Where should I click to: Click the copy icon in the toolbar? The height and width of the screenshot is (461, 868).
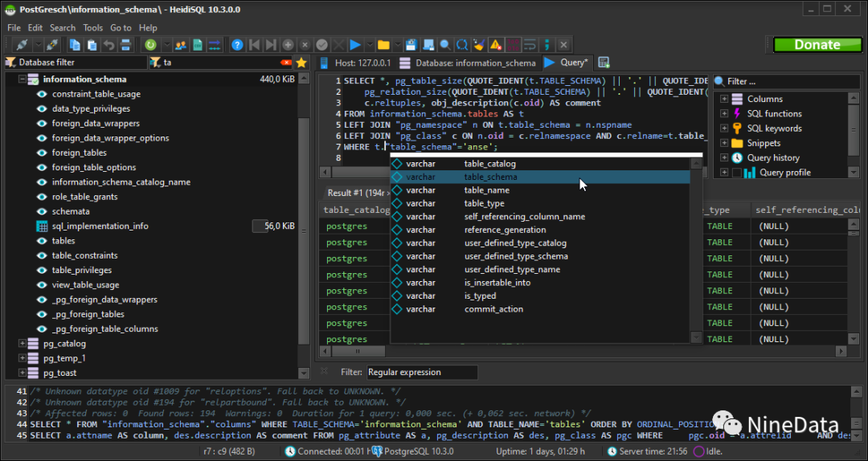pyautogui.click(x=75, y=45)
